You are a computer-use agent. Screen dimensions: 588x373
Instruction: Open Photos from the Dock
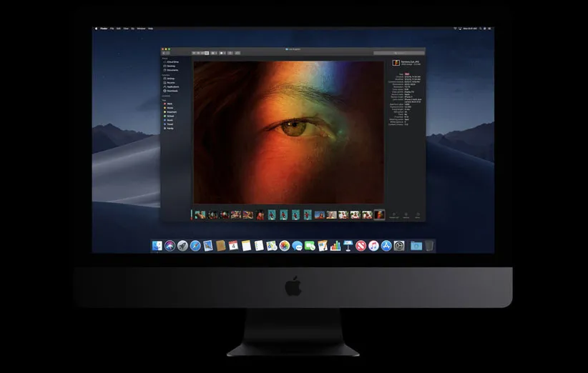pyautogui.click(x=284, y=246)
